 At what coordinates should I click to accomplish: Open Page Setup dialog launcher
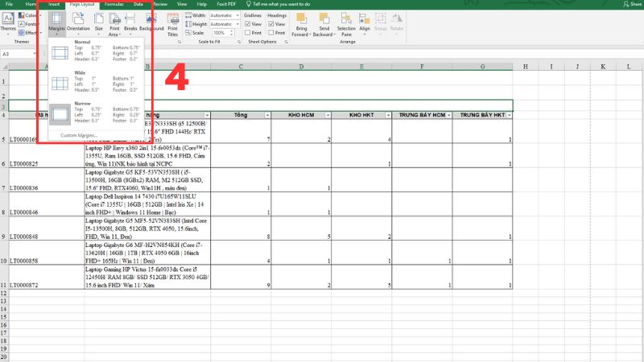point(180,42)
